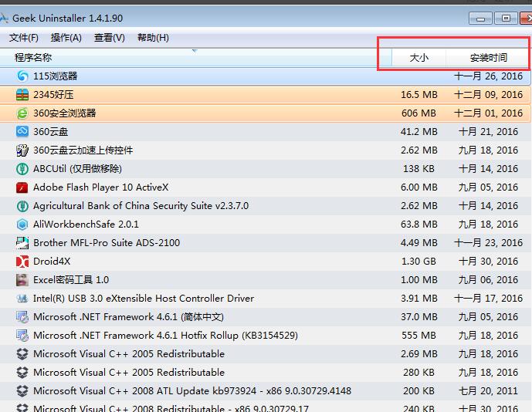The width and height of the screenshot is (532, 412).
Task: Open the 查看(V) menu
Action: (x=109, y=38)
